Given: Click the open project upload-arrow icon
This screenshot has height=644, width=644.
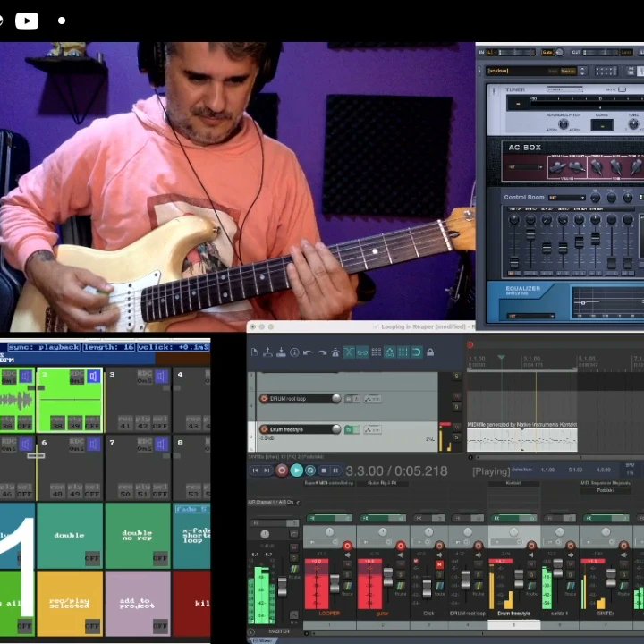Looking at the screenshot, I should tap(267, 352).
